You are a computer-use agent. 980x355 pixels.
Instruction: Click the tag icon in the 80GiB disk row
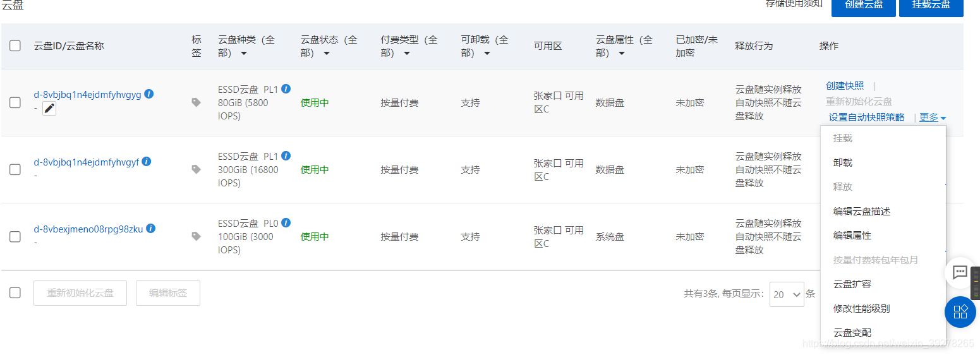(x=196, y=102)
